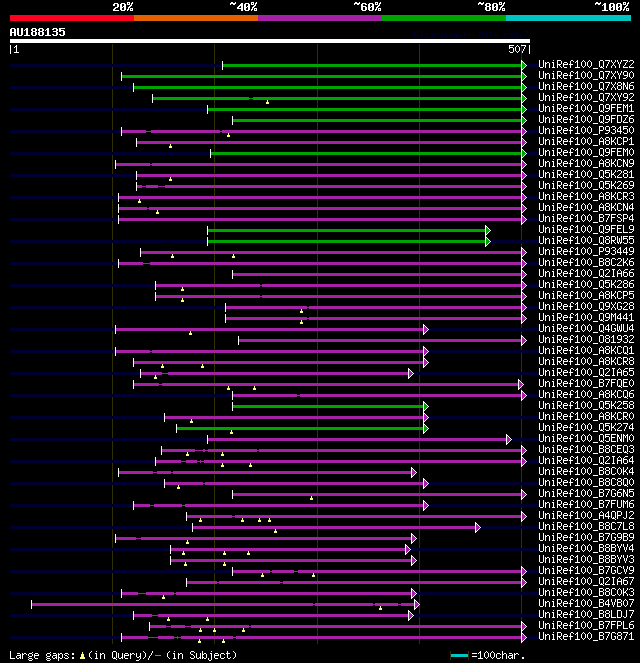Click the cyan ~100% legend color bar
640x663 pixels.
(568, 18)
